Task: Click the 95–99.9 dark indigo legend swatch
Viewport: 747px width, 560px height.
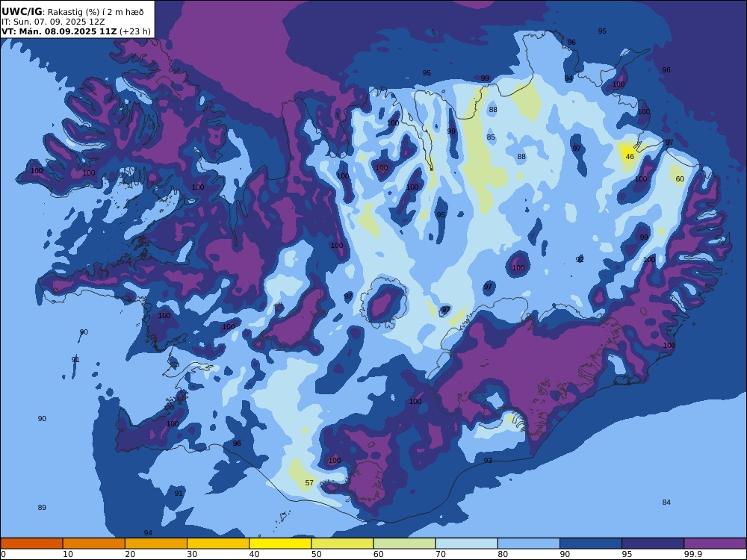Action: click(x=653, y=544)
